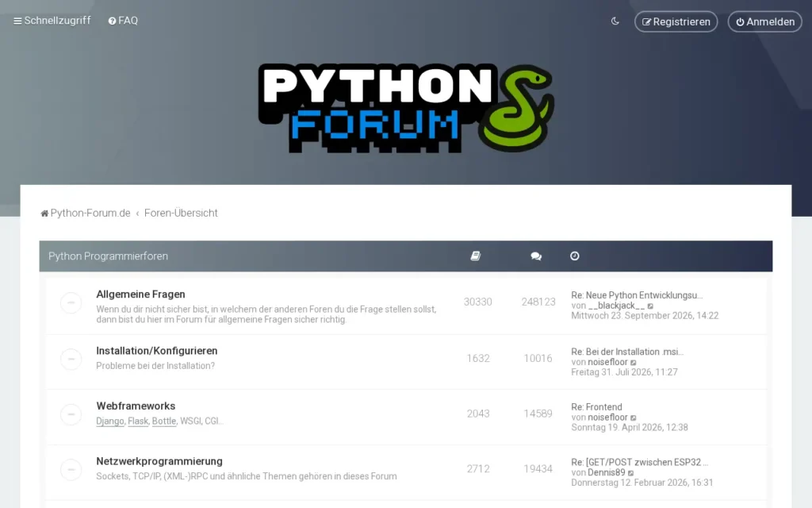Open last post Re: [GET/POST zwischen ESP32 ...
The height and width of the screenshot is (508, 812).
(640, 462)
